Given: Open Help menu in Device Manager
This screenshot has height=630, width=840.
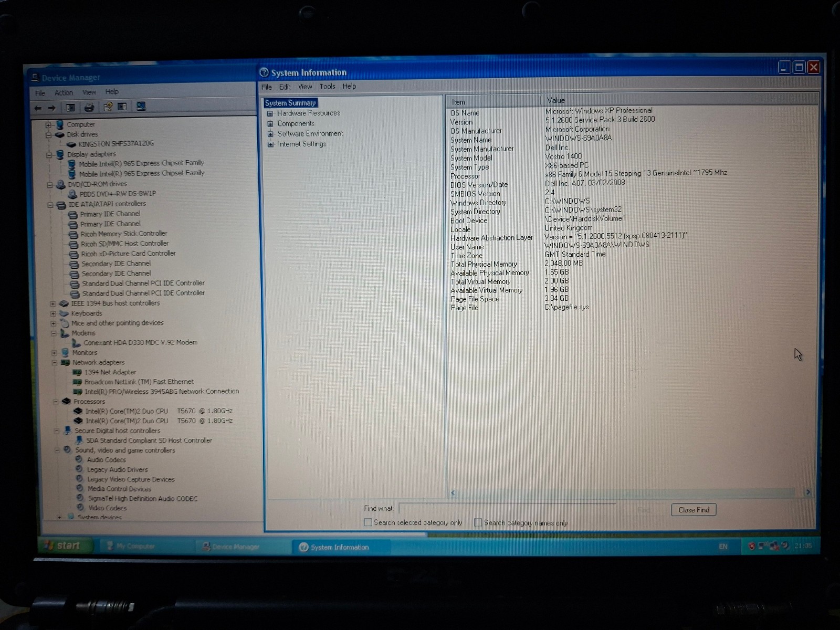Looking at the screenshot, I should click(x=112, y=92).
